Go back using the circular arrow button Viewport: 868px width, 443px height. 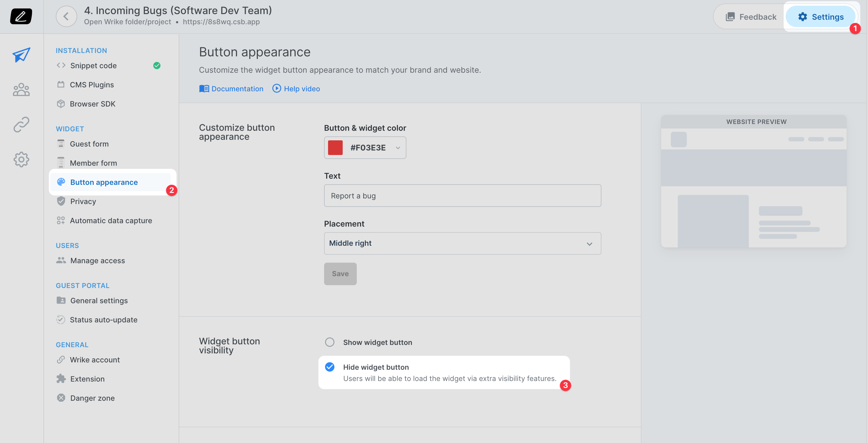pyautogui.click(x=67, y=16)
